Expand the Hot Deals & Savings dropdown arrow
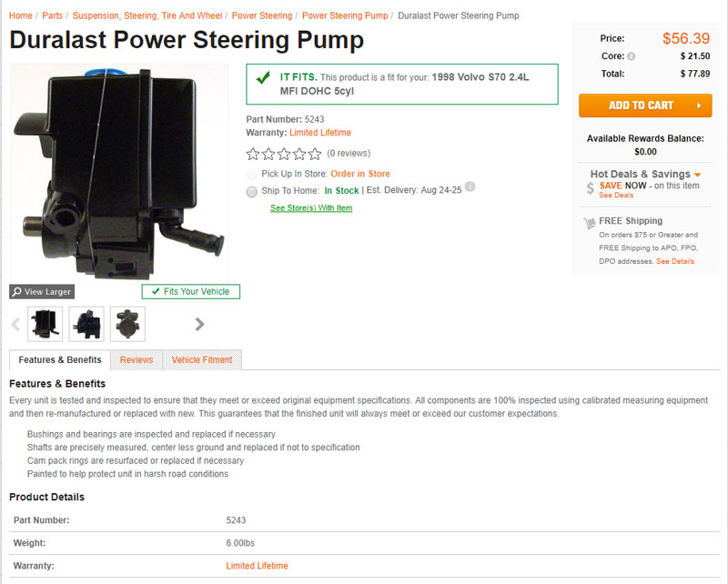The height and width of the screenshot is (584, 728). click(x=698, y=174)
